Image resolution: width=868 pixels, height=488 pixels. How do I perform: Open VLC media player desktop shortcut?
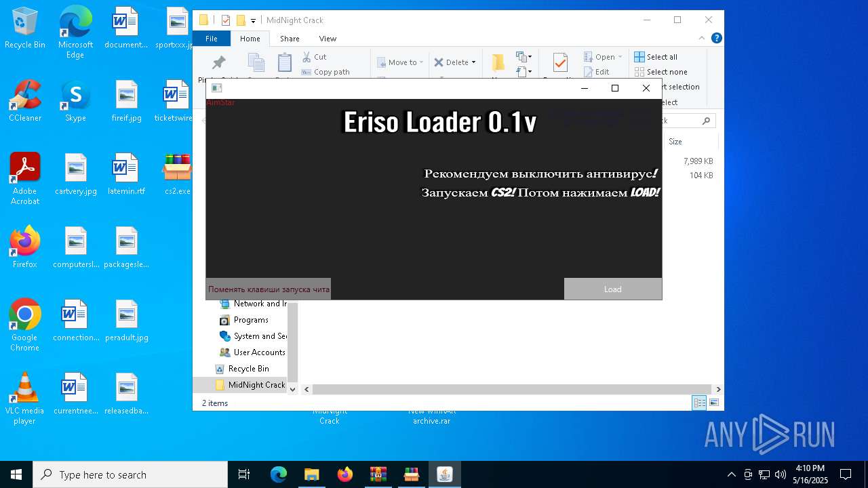[x=25, y=399]
